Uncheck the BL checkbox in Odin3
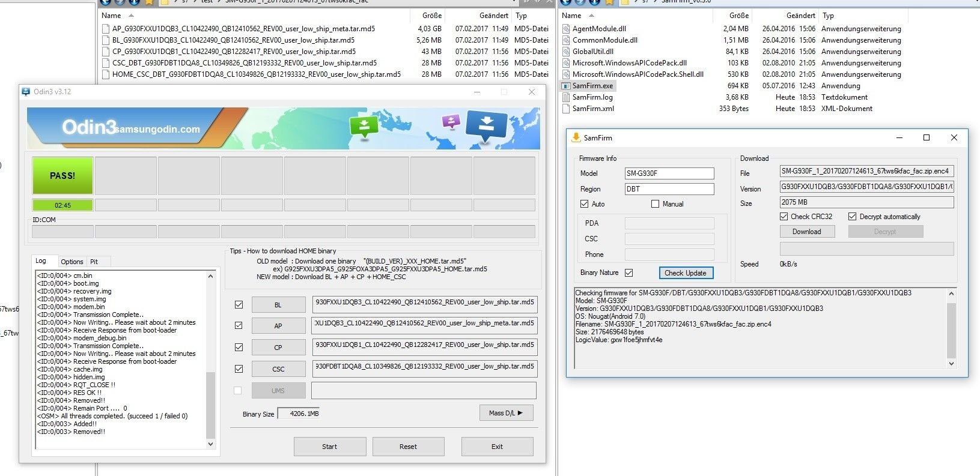Image resolution: width=980 pixels, height=476 pixels. click(239, 305)
